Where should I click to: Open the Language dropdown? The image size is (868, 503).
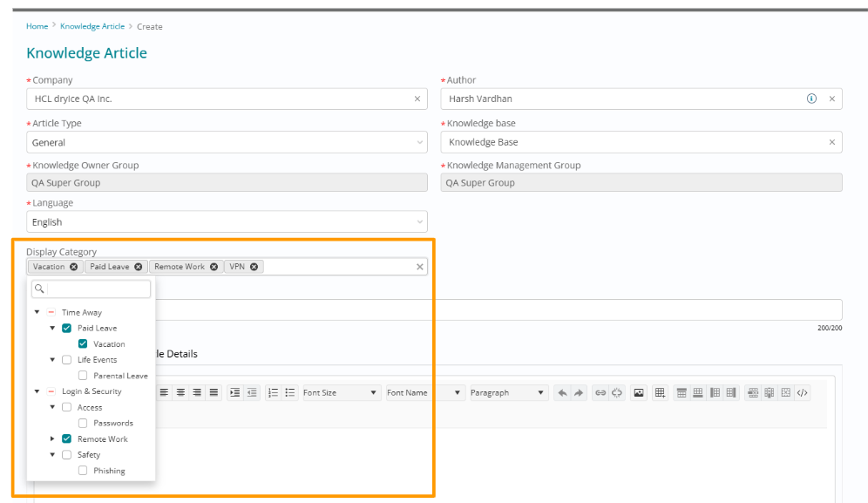pos(227,221)
